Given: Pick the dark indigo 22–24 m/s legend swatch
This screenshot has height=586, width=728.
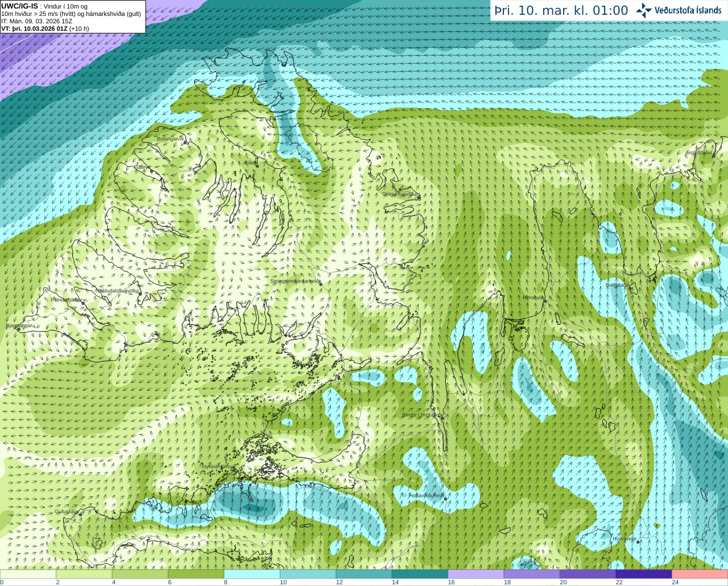Looking at the screenshot, I should click(644, 573).
